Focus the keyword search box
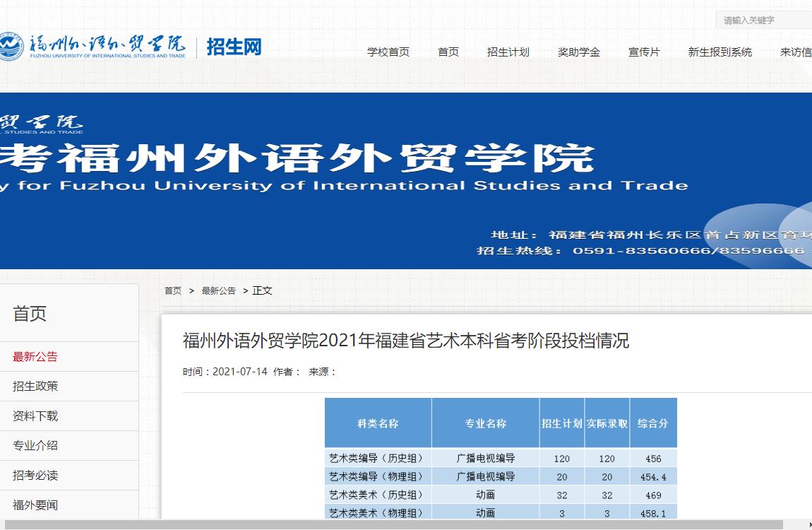812x530 pixels. tap(764, 20)
